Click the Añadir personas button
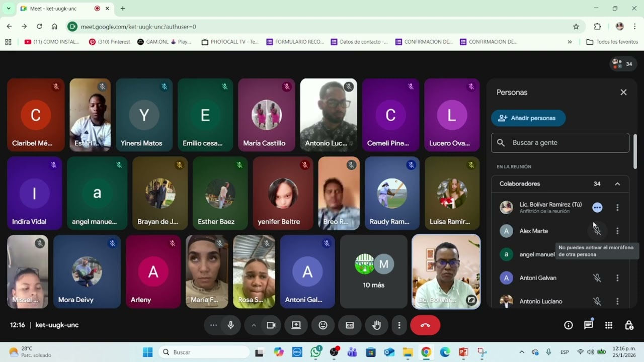The image size is (644, 362). 528,118
